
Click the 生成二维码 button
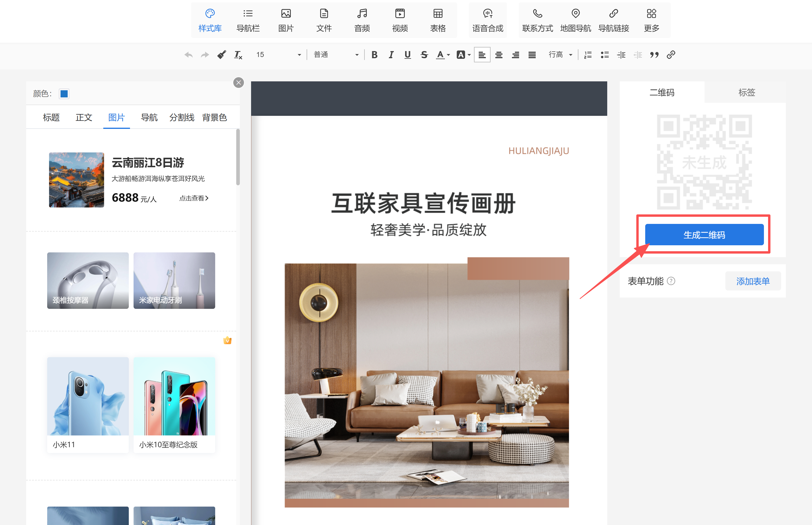704,235
